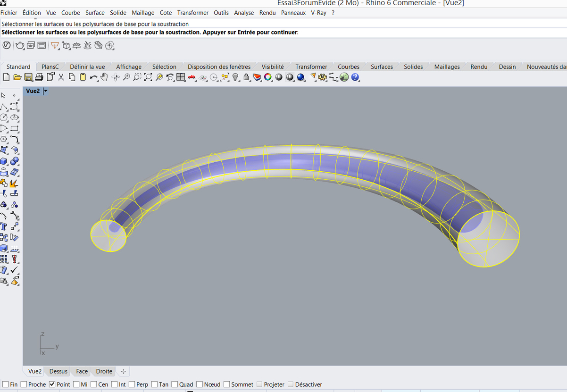Click the Lock padlock icon
The image size is (567, 392).
pos(246,77)
